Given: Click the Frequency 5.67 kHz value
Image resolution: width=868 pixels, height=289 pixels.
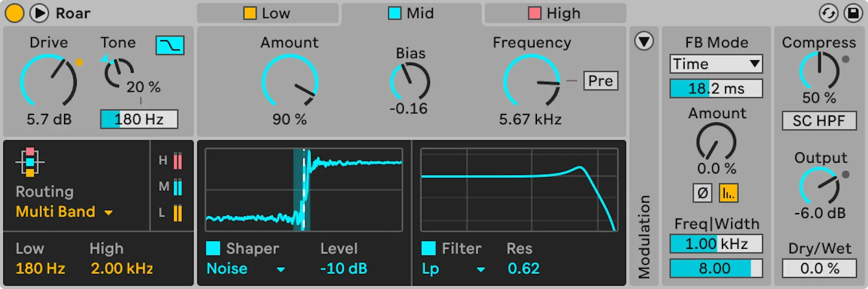Looking at the screenshot, I should pyautogui.click(x=530, y=119).
